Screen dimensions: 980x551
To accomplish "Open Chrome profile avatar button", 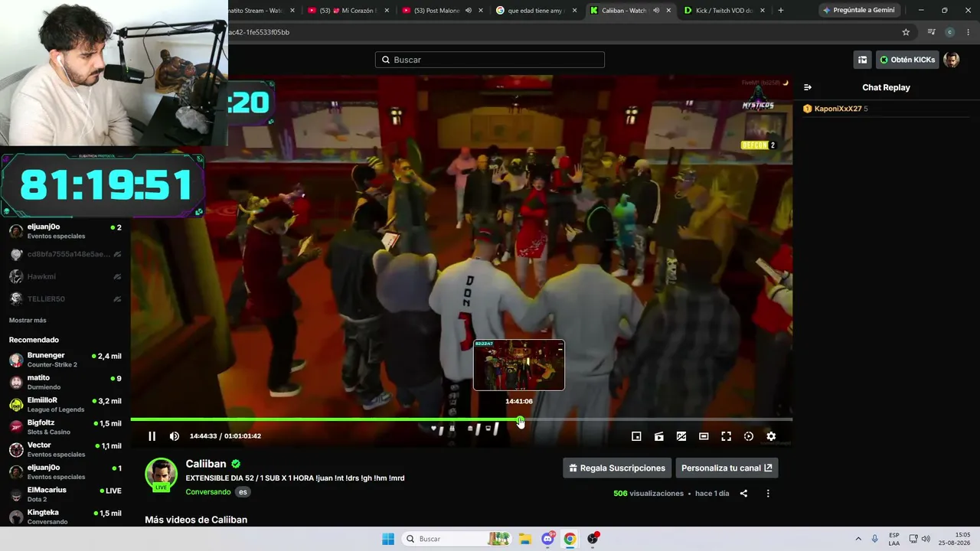I will point(950,32).
